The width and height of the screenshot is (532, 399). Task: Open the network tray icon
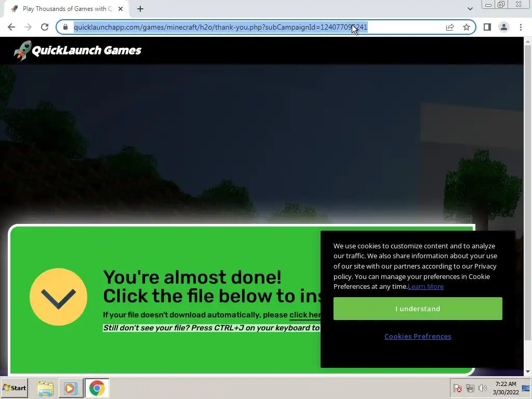470,388
